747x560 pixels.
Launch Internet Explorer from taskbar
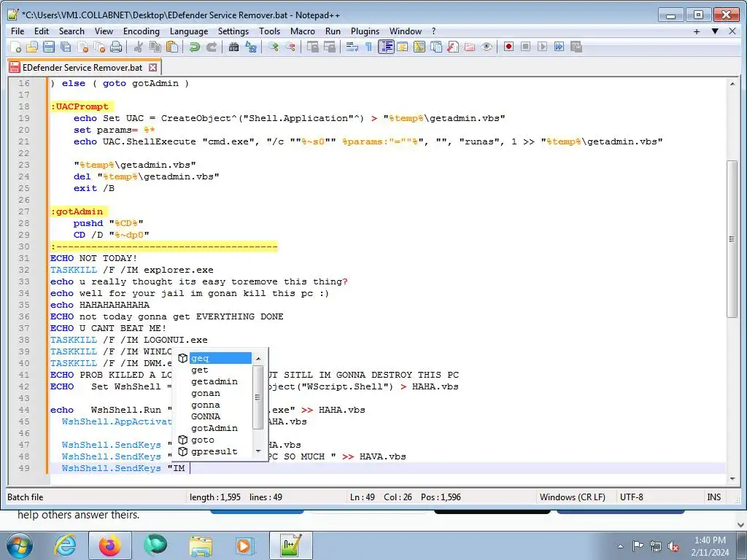coord(65,545)
